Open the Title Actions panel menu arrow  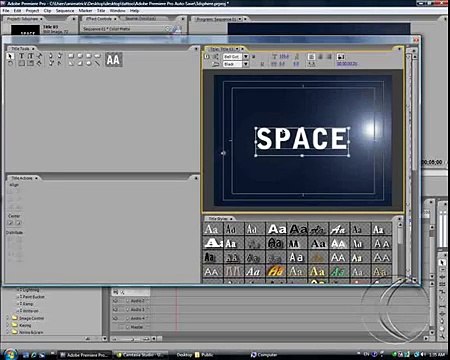(196, 178)
